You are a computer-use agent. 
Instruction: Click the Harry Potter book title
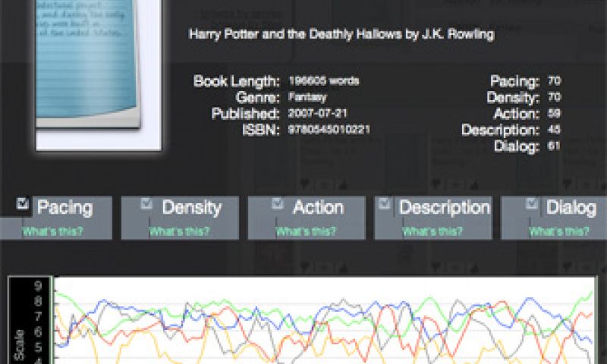(341, 34)
